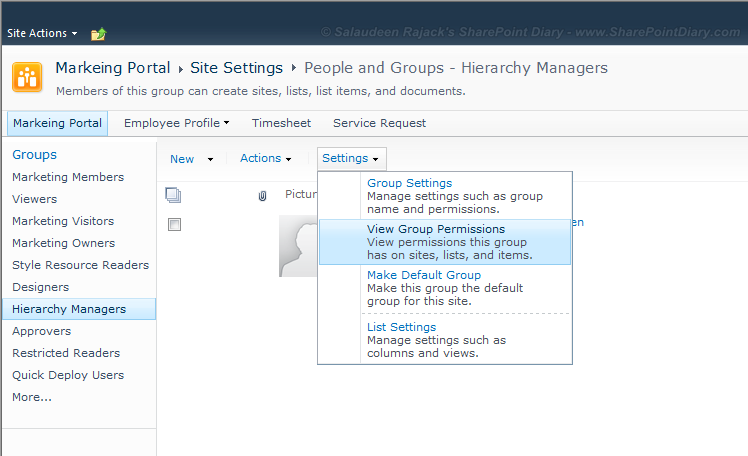Image resolution: width=748 pixels, height=456 pixels.
Task: Click the user's profile picture placeholder
Action: (x=297, y=246)
